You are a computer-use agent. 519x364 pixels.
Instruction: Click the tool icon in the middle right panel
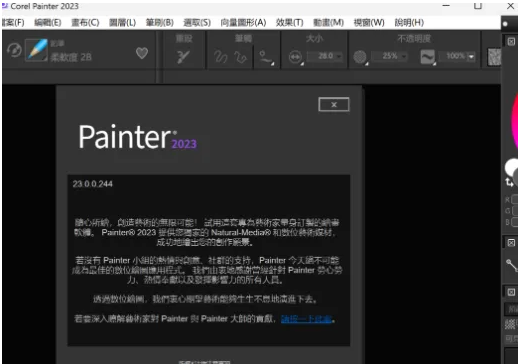point(511,266)
